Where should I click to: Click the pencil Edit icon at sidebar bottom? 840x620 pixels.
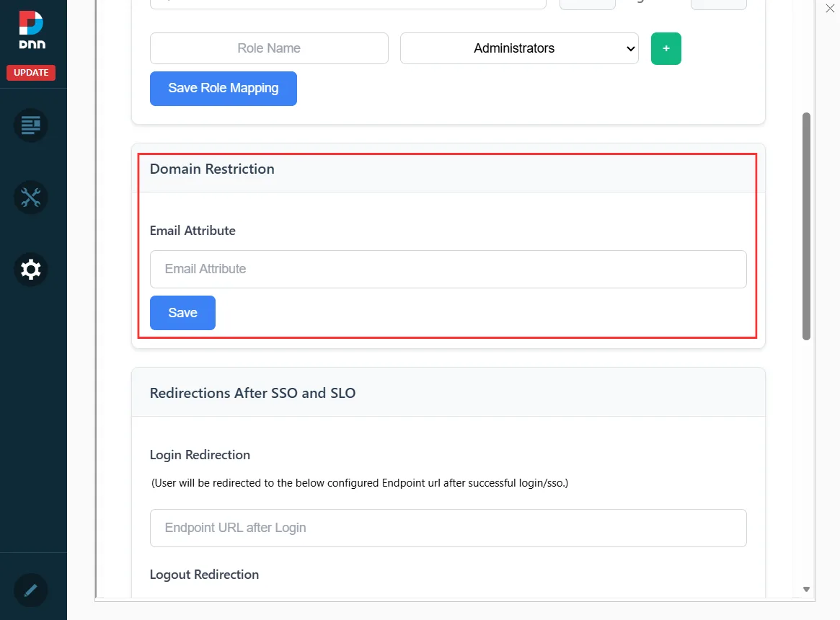pos(30,590)
